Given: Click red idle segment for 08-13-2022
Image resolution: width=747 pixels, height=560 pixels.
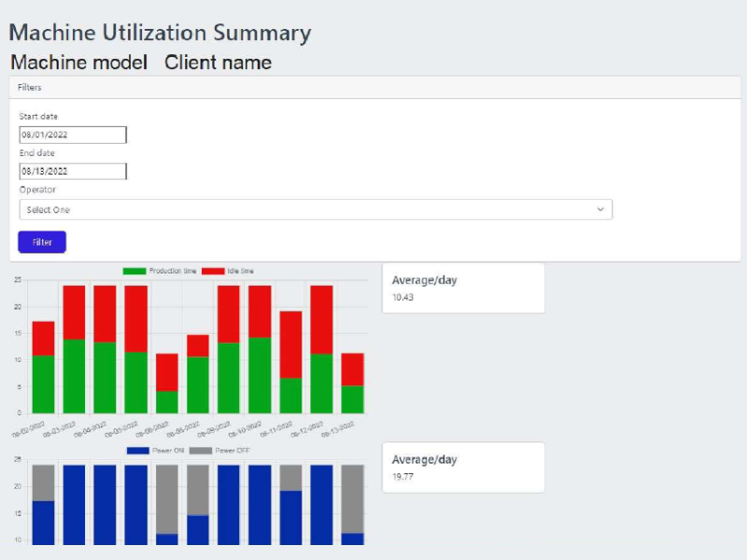Looking at the screenshot, I should [352, 369].
